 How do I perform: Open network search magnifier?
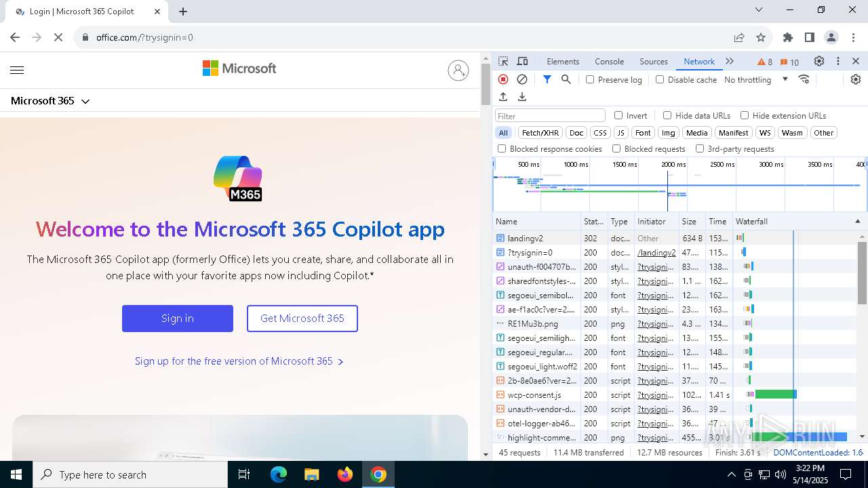tap(566, 79)
